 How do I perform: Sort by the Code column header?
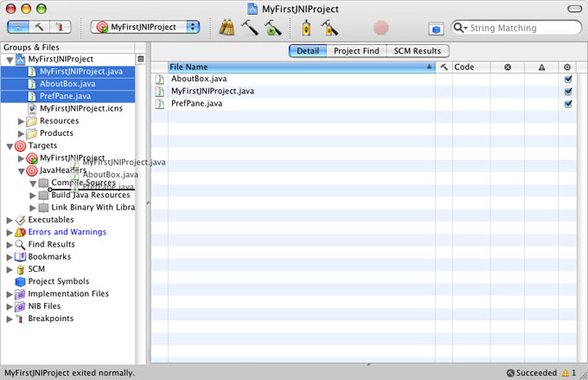coord(471,67)
